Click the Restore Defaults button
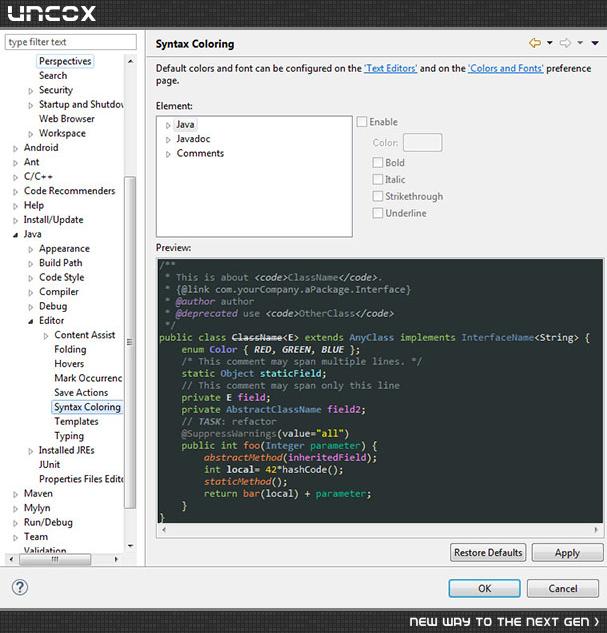 pyautogui.click(x=488, y=552)
